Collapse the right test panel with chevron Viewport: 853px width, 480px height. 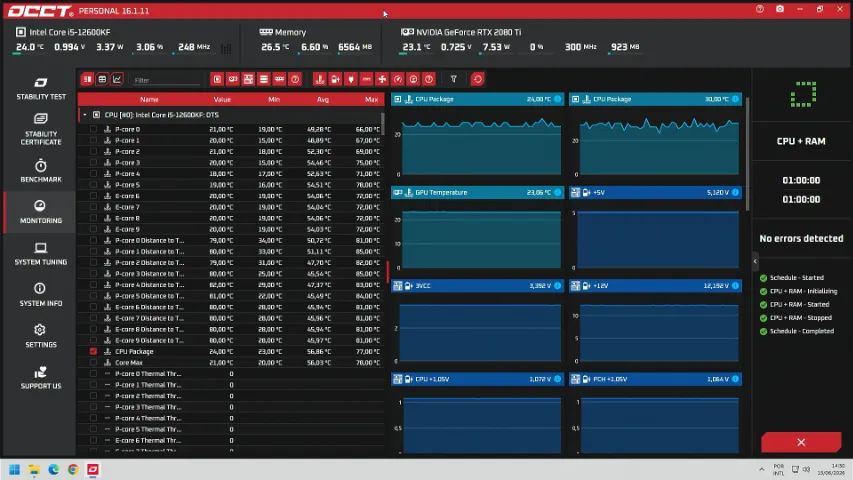[x=755, y=262]
